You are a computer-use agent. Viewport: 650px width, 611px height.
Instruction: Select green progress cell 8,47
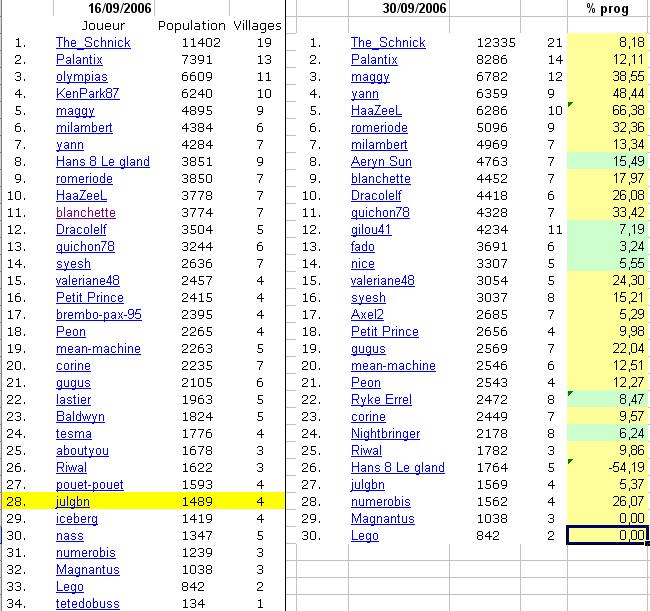point(607,400)
